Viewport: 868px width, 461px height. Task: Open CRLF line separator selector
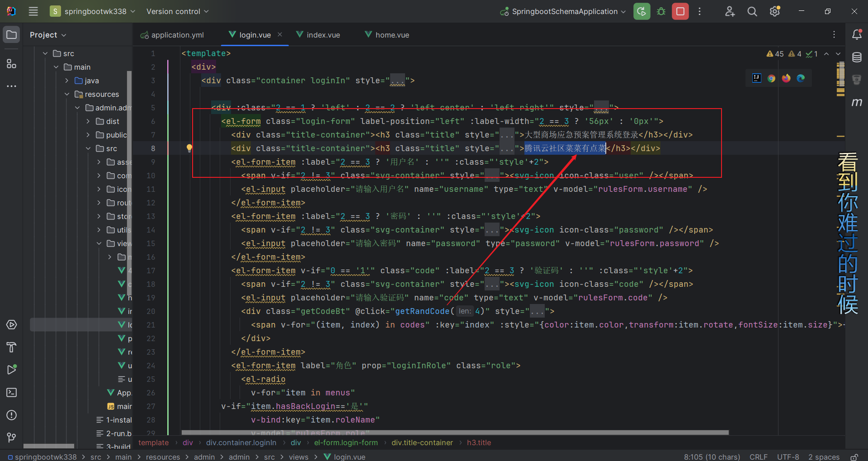(758, 457)
